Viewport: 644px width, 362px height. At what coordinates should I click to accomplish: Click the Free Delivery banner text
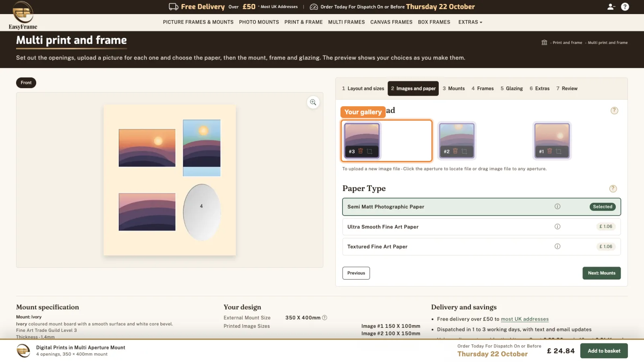pos(203,7)
